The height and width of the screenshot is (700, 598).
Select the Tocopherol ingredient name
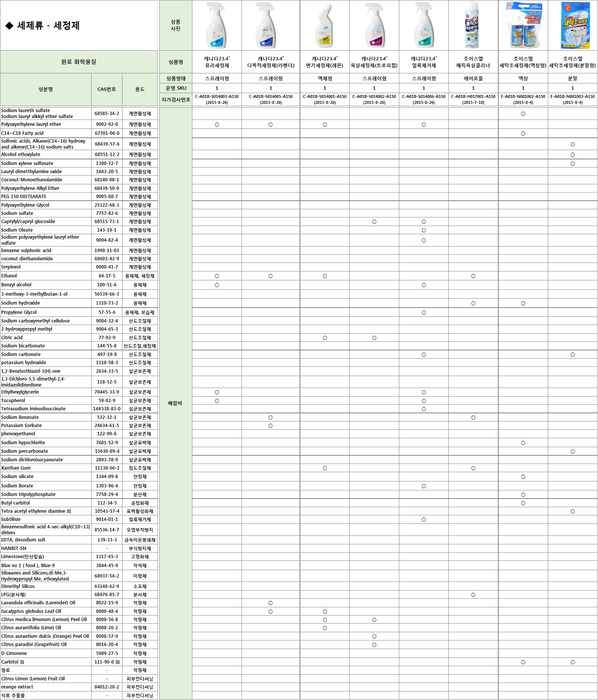tap(13, 401)
